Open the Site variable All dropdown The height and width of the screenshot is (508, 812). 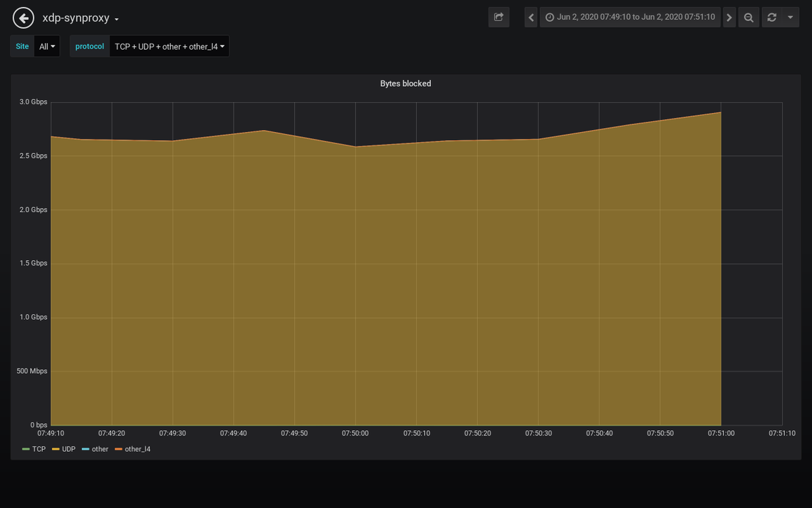(47, 47)
